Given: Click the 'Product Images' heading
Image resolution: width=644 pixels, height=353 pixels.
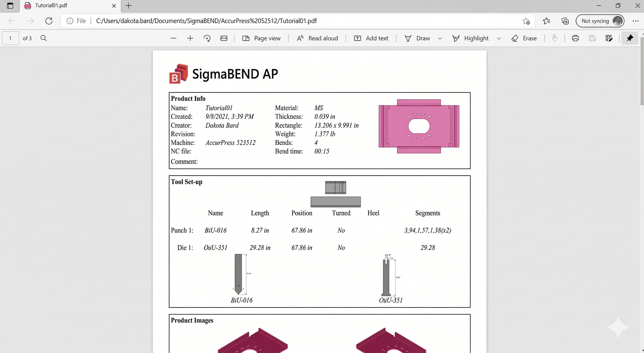Looking at the screenshot, I should point(192,321).
